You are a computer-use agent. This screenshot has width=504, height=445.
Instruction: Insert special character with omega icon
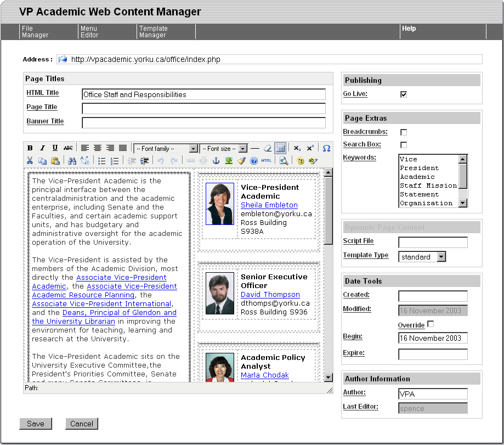[x=326, y=148]
